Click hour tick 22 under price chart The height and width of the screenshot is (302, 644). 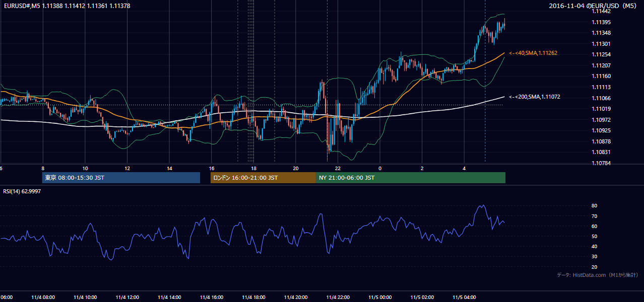point(338,168)
